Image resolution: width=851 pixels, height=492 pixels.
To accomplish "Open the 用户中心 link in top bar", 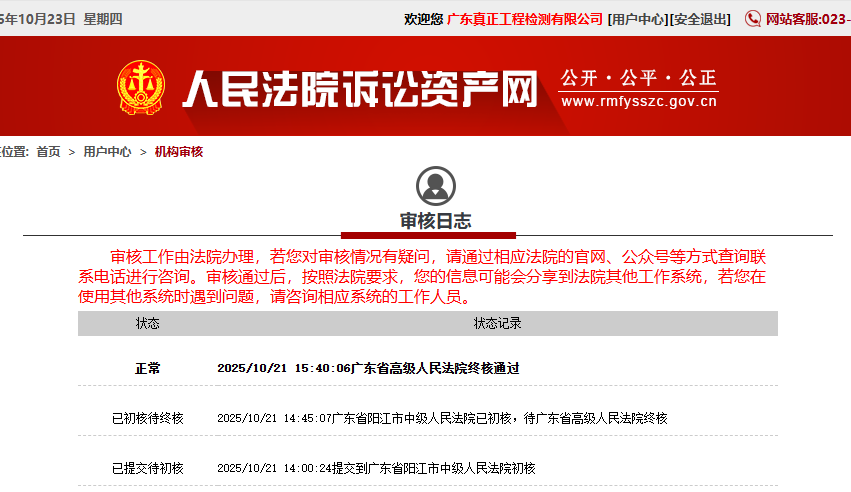I will click(x=637, y=20).
